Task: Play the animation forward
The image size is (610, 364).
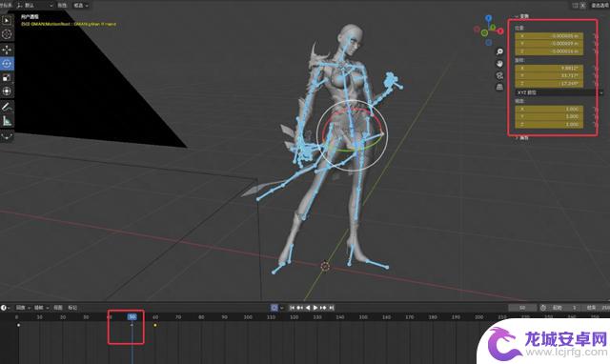Action: point(315,308)
